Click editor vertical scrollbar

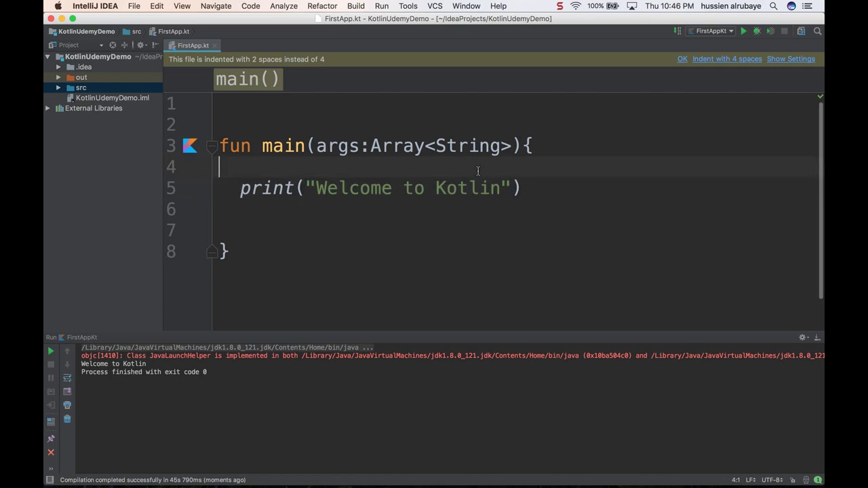(821, 200)
